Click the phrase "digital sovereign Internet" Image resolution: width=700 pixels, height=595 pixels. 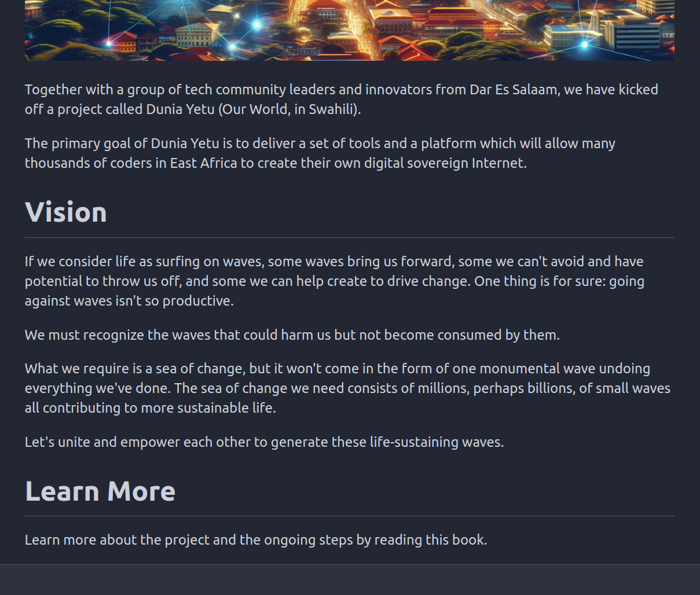(x=445, y=163)
